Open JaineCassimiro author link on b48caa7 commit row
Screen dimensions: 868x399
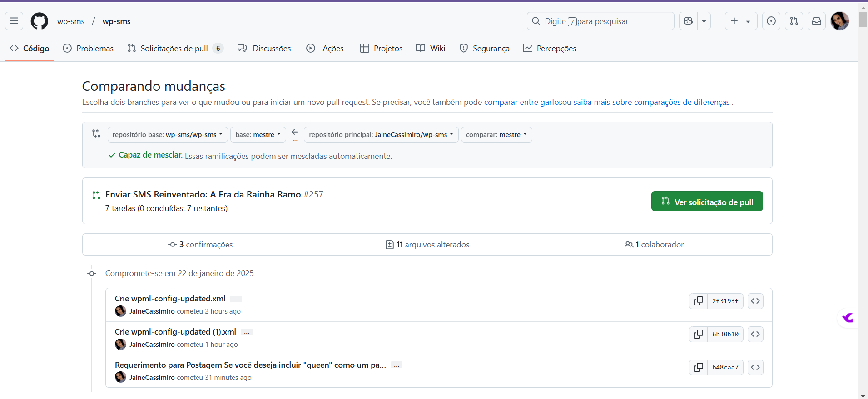tap(152, 378)
